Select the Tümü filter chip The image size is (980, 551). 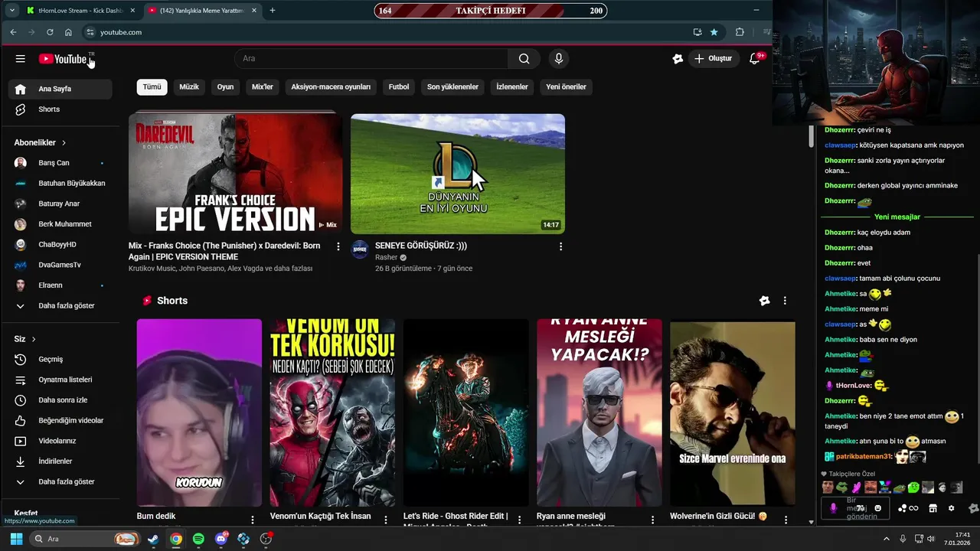coord(152,87)
